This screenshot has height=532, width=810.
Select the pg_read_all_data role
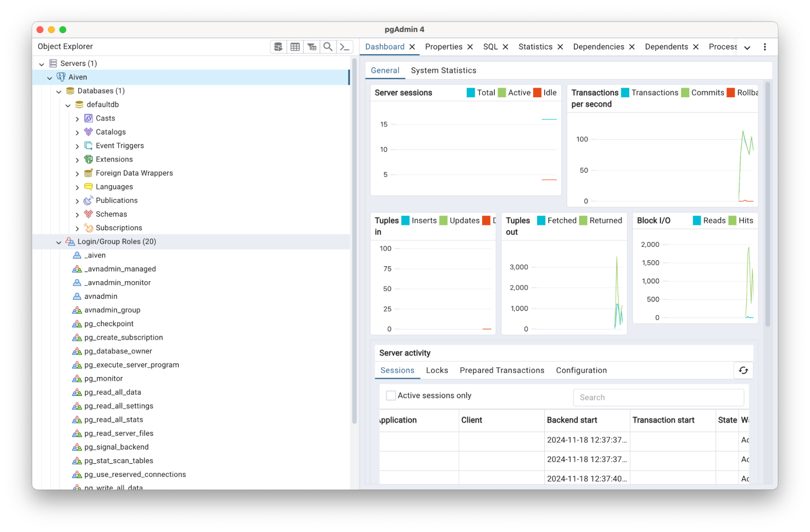click(112, 392)
